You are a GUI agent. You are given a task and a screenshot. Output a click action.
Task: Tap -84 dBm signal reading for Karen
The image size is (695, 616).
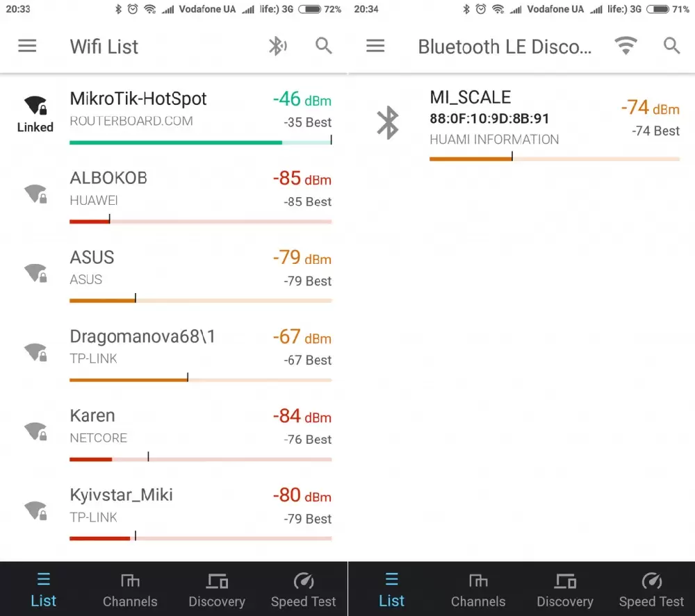coord(302,416)
